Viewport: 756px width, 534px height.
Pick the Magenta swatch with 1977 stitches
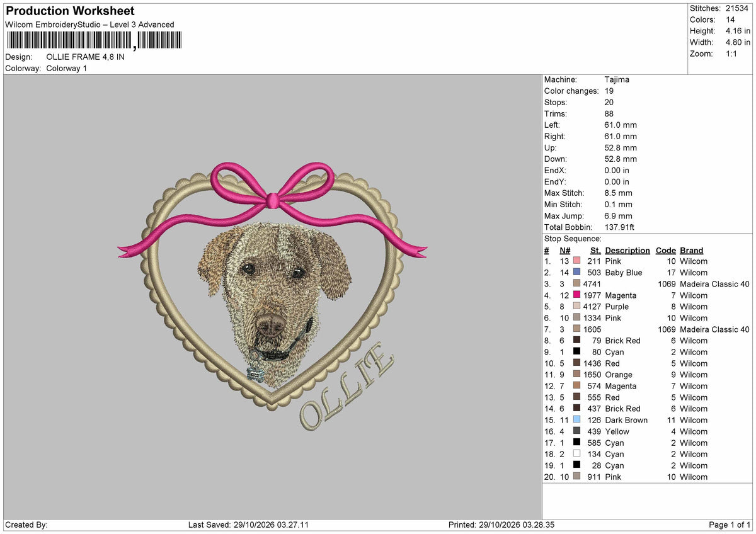576,295
